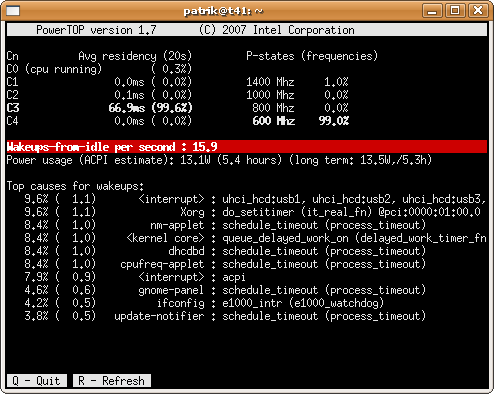The image size is (494, 394).
Task: Select the '<kernel core>' wakeup row
Action: tap(255, 238)
